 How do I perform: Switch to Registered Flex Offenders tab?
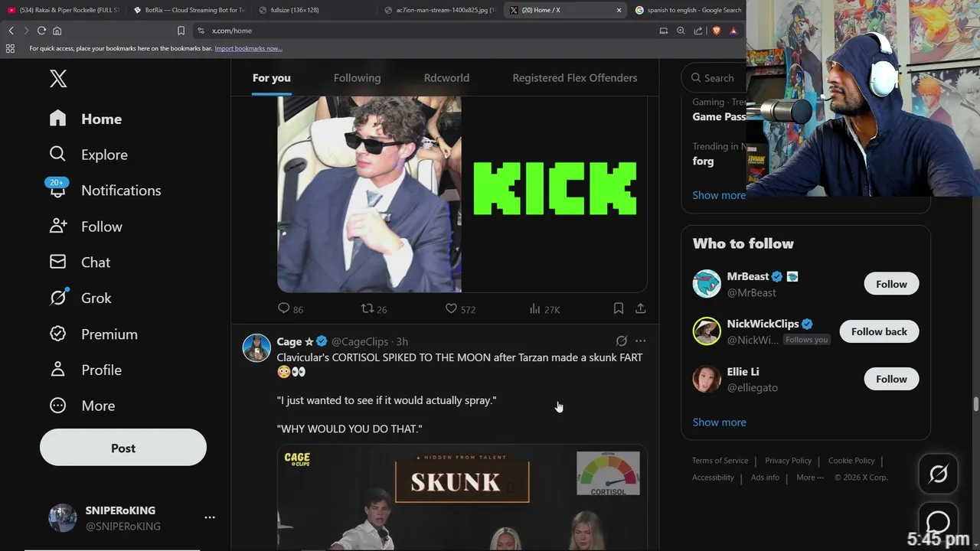pyautogui.click(x=574, y=78)
